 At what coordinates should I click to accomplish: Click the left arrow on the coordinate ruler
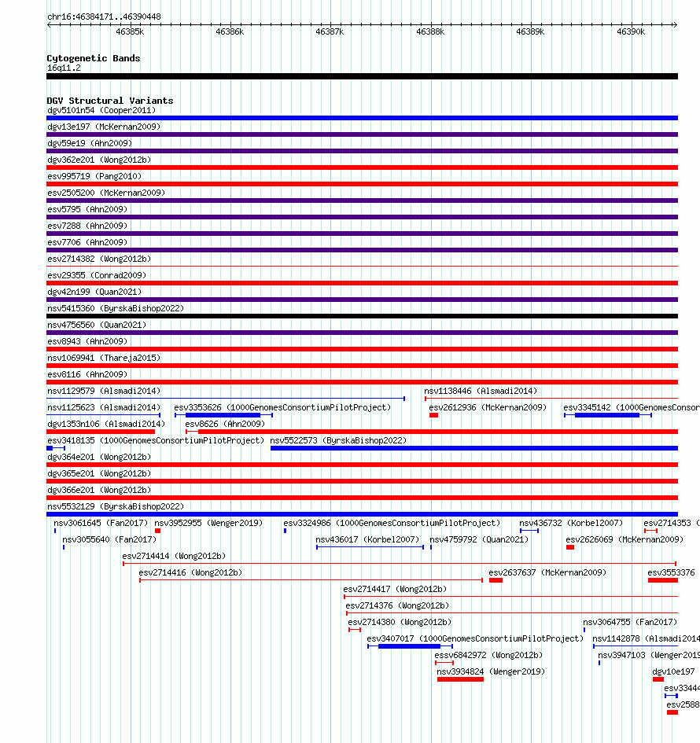point(50,24)
